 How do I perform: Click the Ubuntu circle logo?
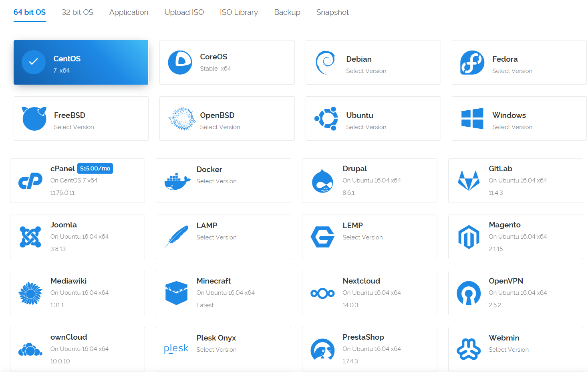pyautogui.click(x=326, y=119)
